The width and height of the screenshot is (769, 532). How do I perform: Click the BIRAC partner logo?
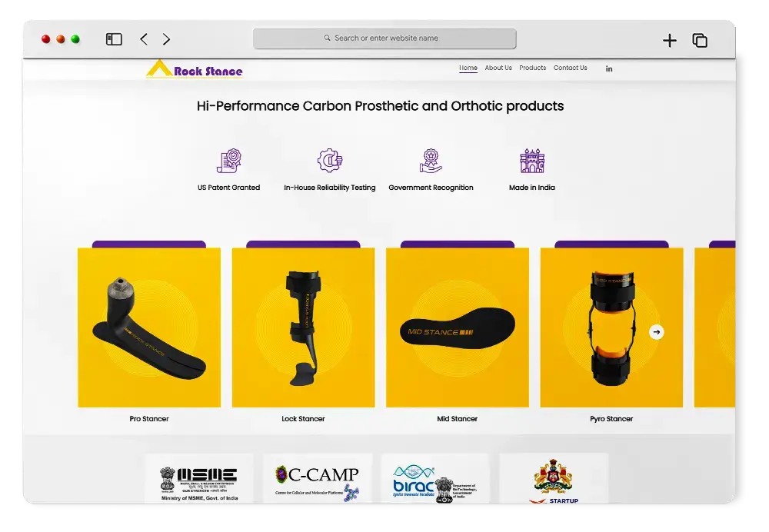tap(434, 484)
